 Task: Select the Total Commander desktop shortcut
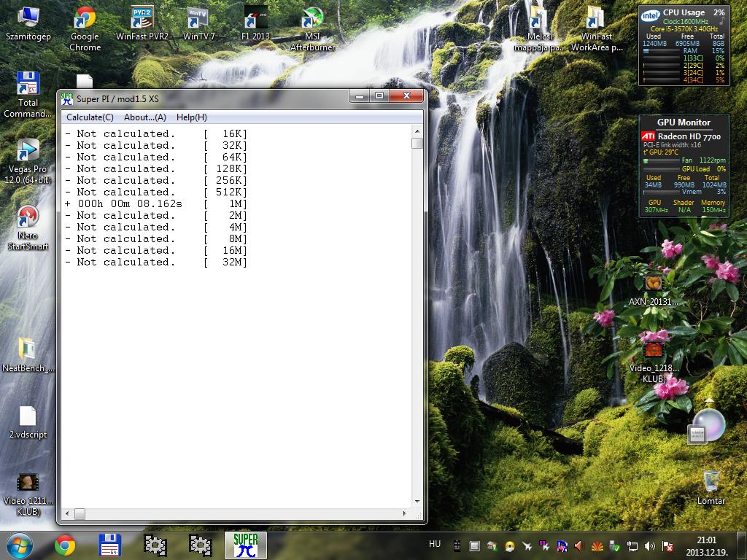28,95
